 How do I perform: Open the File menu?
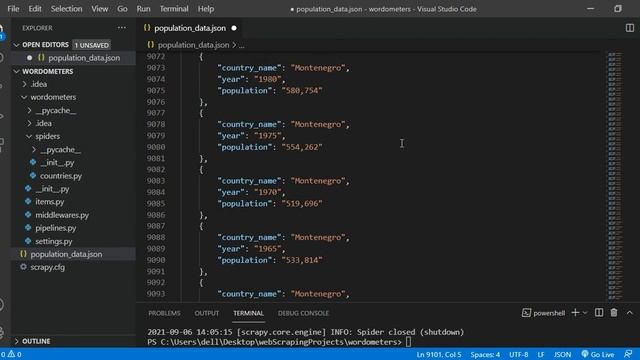point(13,9)
